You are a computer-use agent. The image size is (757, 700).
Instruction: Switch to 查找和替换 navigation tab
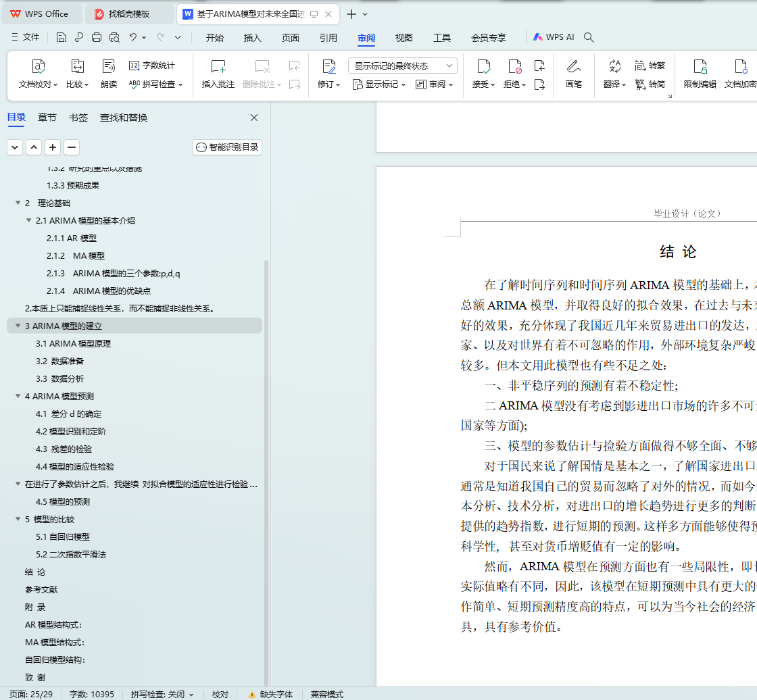124,118
